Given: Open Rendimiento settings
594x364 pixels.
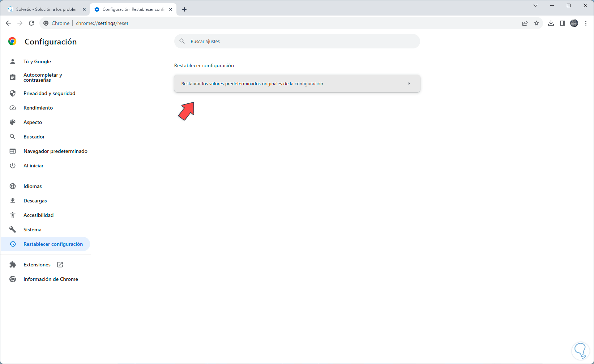Looking at the screenshot, I should (x=45, y=108).
